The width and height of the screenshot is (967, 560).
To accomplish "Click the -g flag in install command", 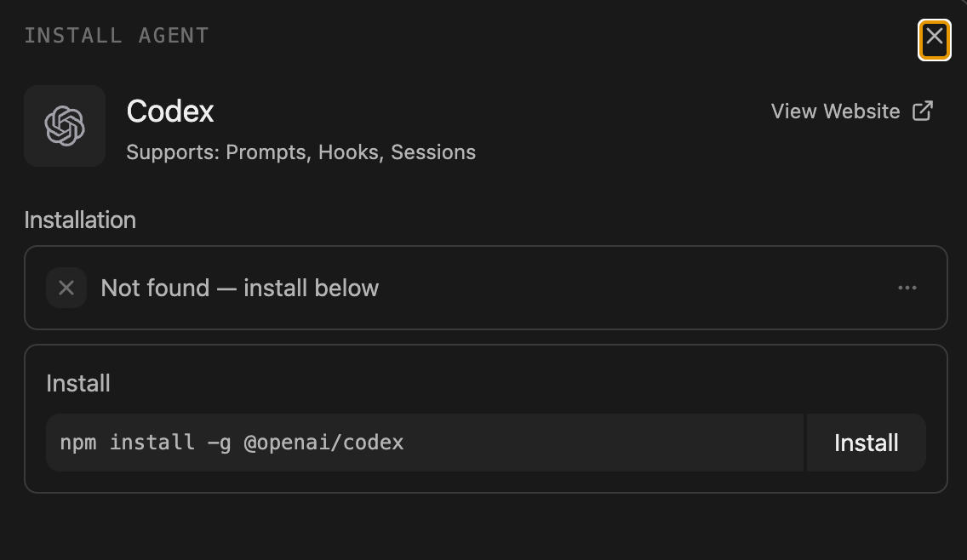I will coord(219,443).
